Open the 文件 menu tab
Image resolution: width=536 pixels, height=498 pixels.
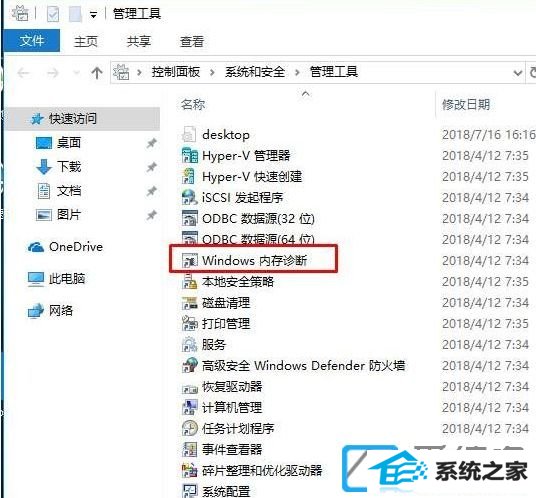point(31,41)
